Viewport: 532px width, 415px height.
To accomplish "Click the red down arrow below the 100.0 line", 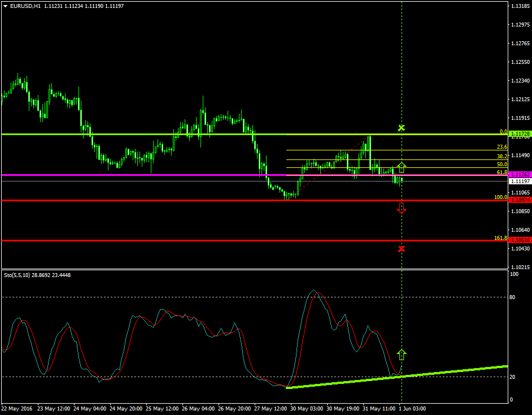I will click(402, 208).
